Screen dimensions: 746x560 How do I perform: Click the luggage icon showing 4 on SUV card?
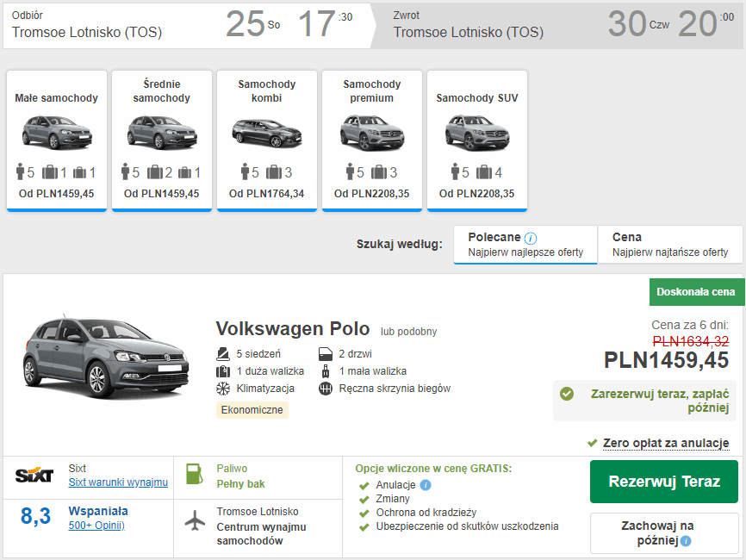coord(484,171)
